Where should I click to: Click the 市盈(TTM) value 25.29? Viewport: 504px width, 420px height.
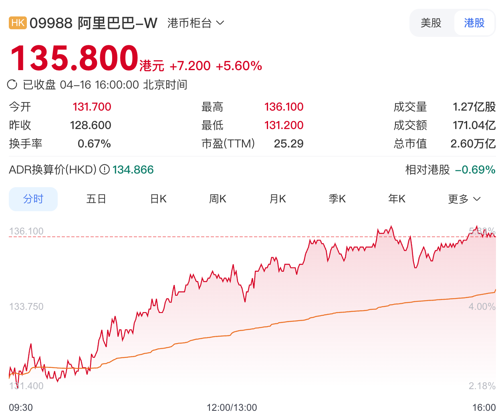[288, 143]
